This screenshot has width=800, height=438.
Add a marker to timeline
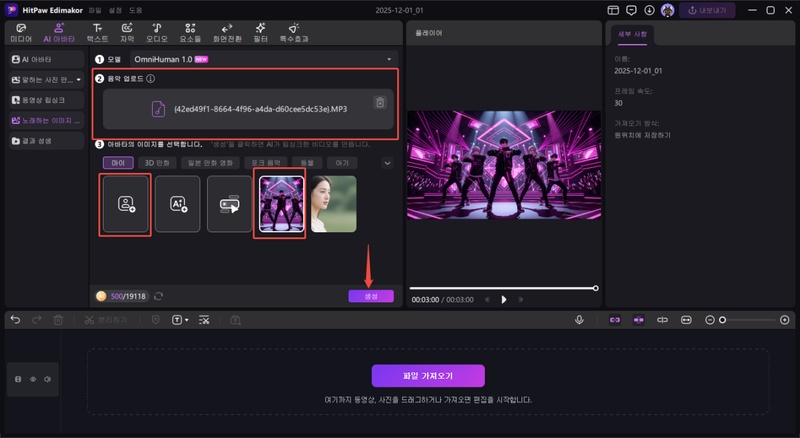tap(156, 320)
